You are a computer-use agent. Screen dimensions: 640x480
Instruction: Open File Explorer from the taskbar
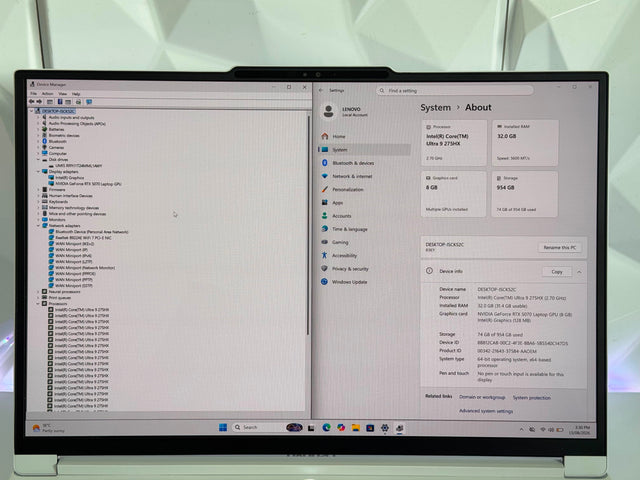356,427
